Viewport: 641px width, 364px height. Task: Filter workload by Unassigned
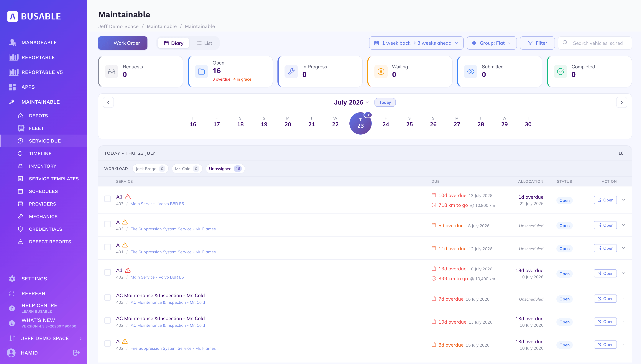[225, 169]
